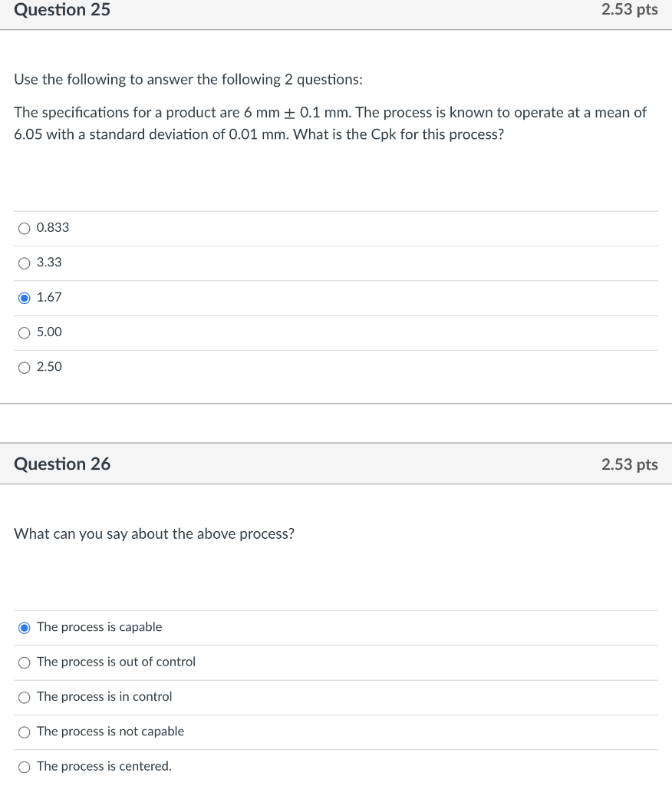Choose 'The process is out of control'
The height and width of the screenshot is (786, 672).
(x=25, y=662)
